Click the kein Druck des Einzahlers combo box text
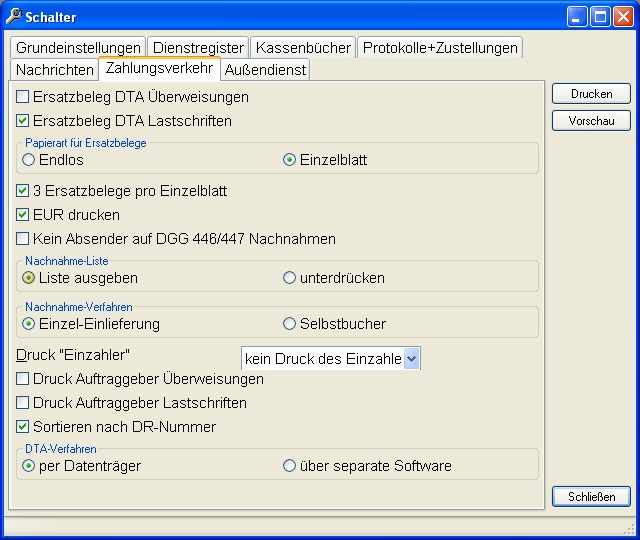This screenshot has width=640, height=540. [x=323, y=359]
